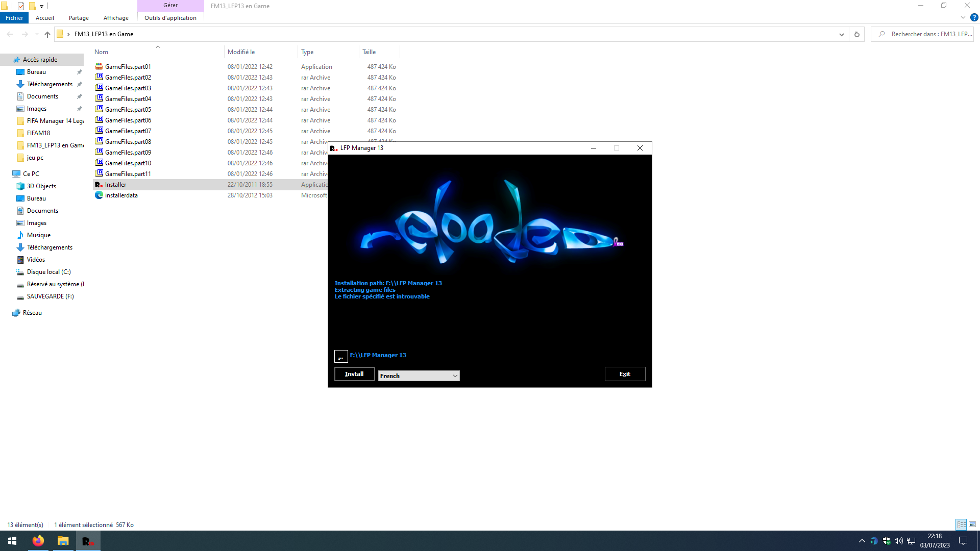Open Téléchargements under Accès rapide
This screenshot has width=980, height=551.
(x=50, y=84)
